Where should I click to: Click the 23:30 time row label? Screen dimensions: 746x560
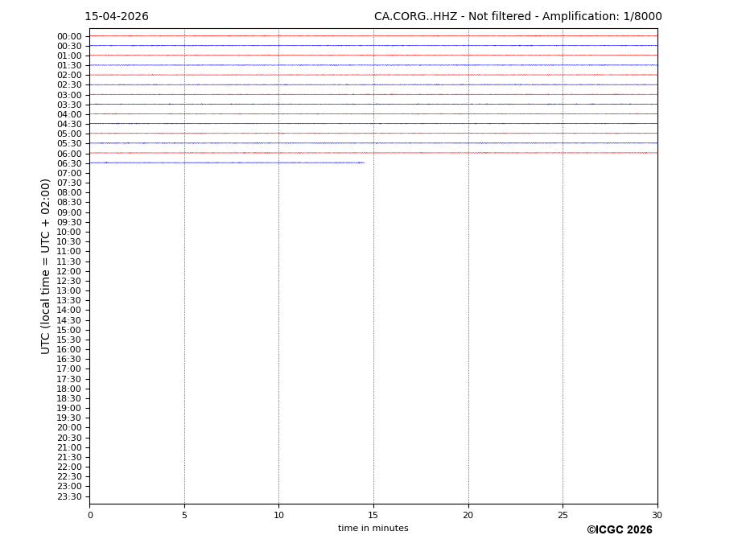coord(69,496)
